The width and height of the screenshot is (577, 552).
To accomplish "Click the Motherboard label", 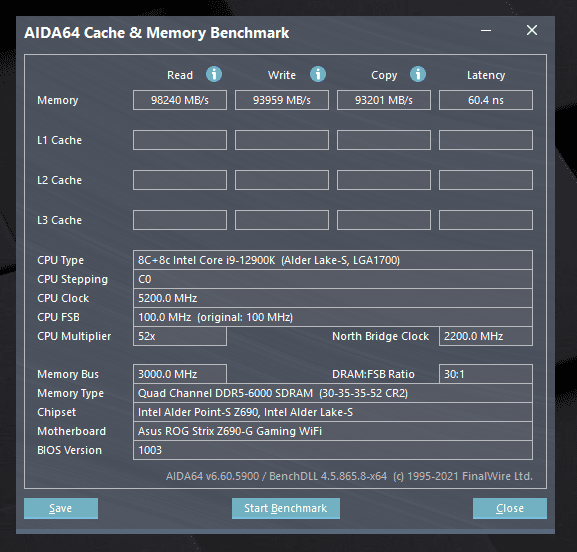I will click(72, 431).
